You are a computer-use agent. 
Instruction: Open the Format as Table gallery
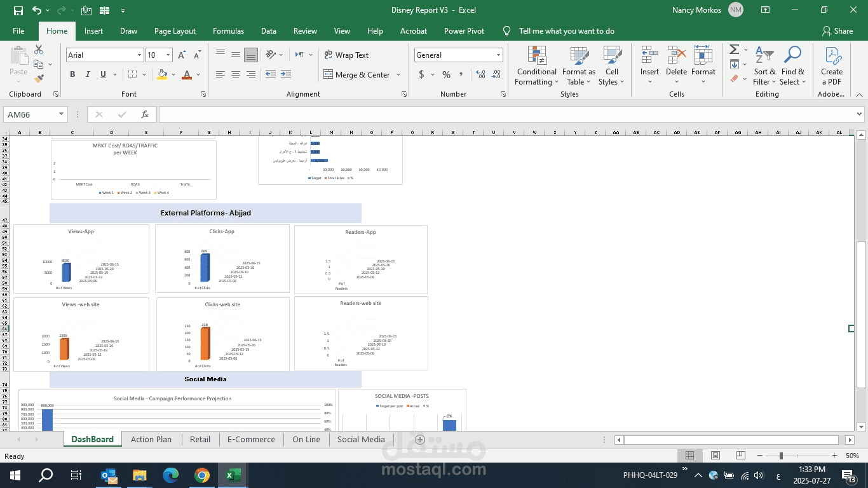[578, 65]
